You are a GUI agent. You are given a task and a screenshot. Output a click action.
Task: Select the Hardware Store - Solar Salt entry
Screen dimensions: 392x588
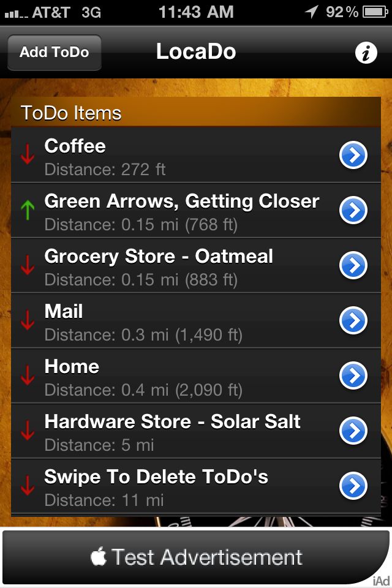(x=196, y=431)
